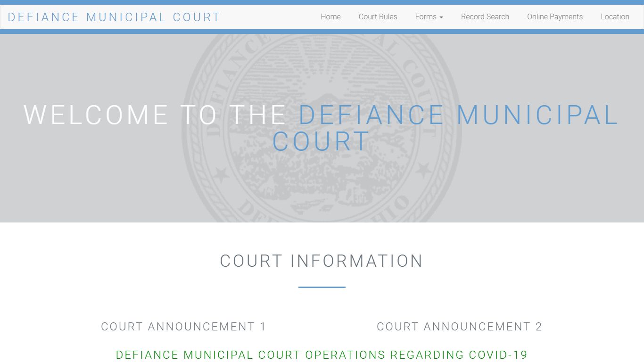Image resolution: width=644 pixels, height=362 pixels.
Task: Go to Online Payments
Action: coord(554,16)
